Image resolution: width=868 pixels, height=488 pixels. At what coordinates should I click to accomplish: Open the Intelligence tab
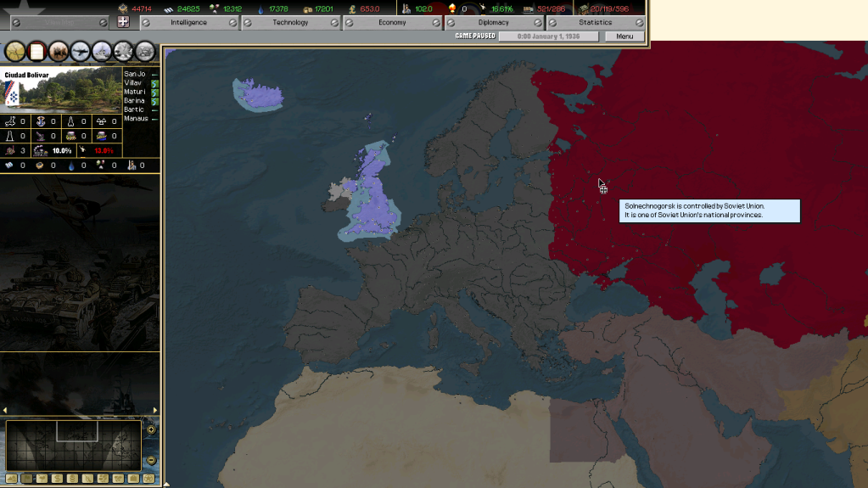188,23
